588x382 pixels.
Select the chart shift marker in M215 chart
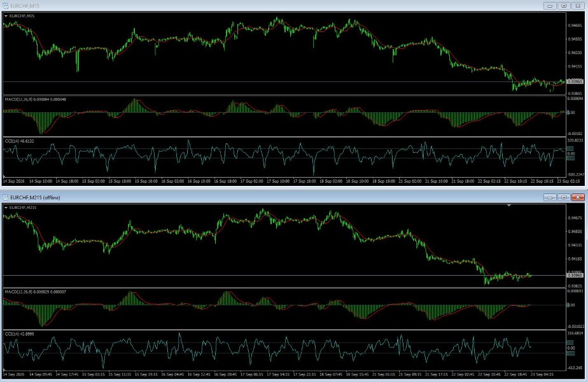(509, 206)
